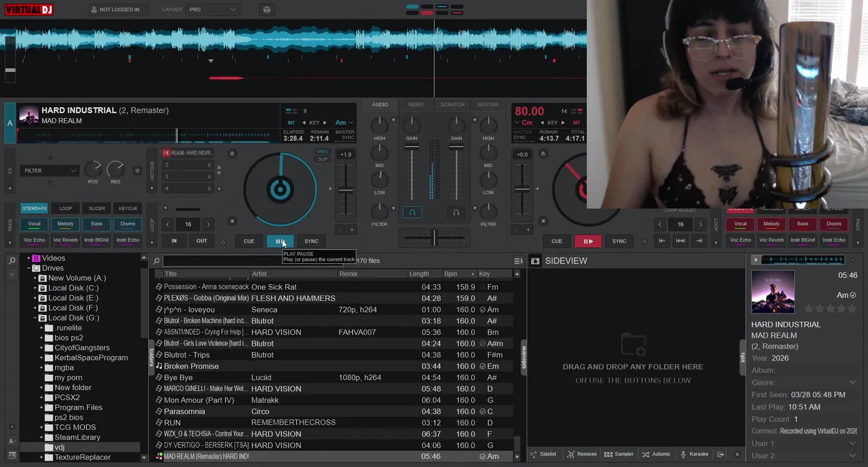Screen dimensions: 868x467
Task: Expand the Genre dropdown in info panel
Action: [x=852, y=383]
